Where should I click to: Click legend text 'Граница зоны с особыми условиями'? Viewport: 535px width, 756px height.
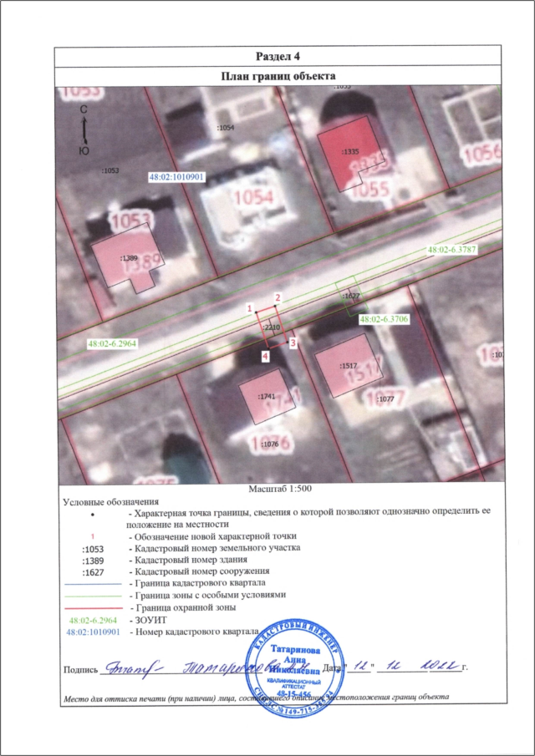tap(210, 595)
